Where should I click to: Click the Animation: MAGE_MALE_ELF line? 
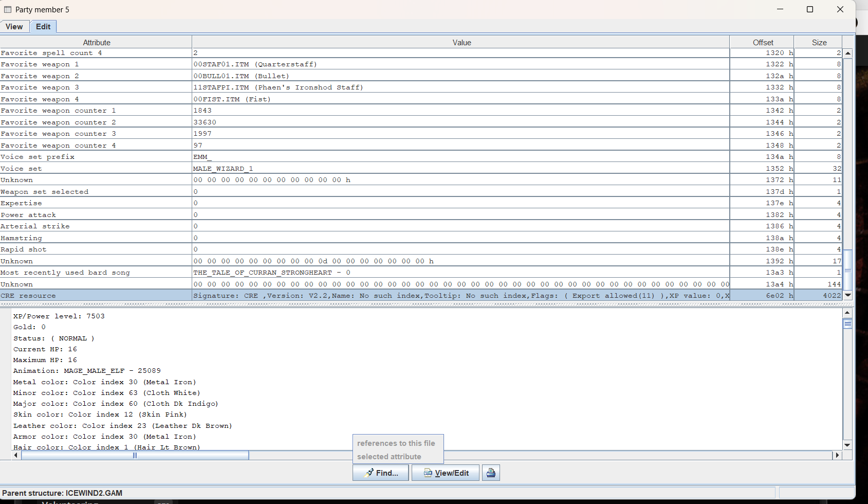87,371
